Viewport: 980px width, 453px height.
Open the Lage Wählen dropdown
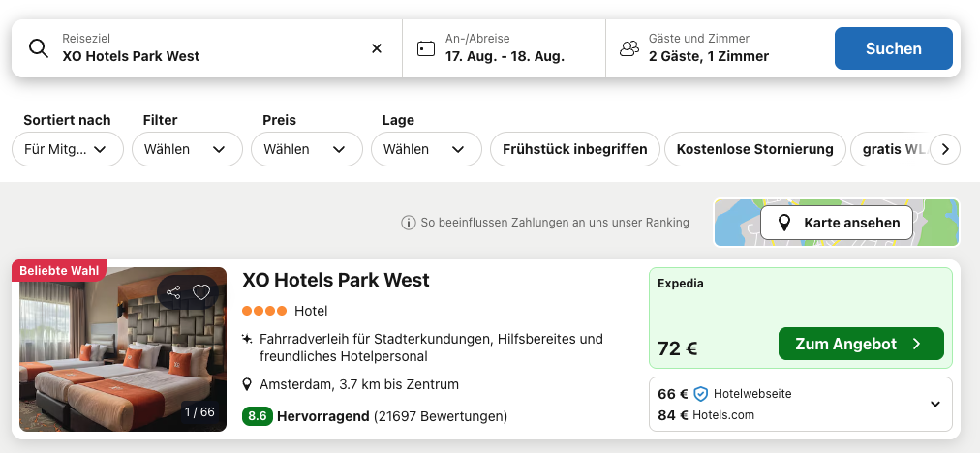[x=426, y=149]
